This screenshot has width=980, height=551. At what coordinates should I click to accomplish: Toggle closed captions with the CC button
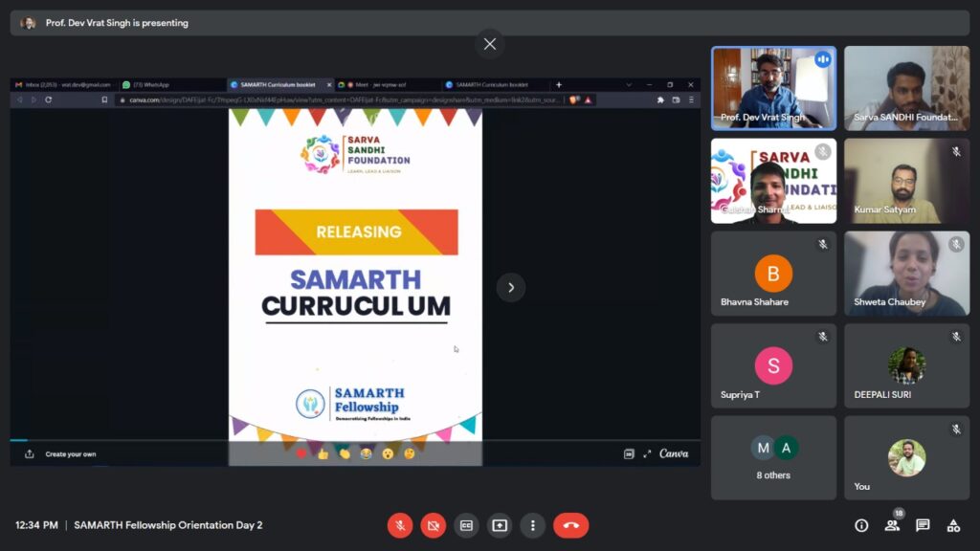[x=466, y=525]
